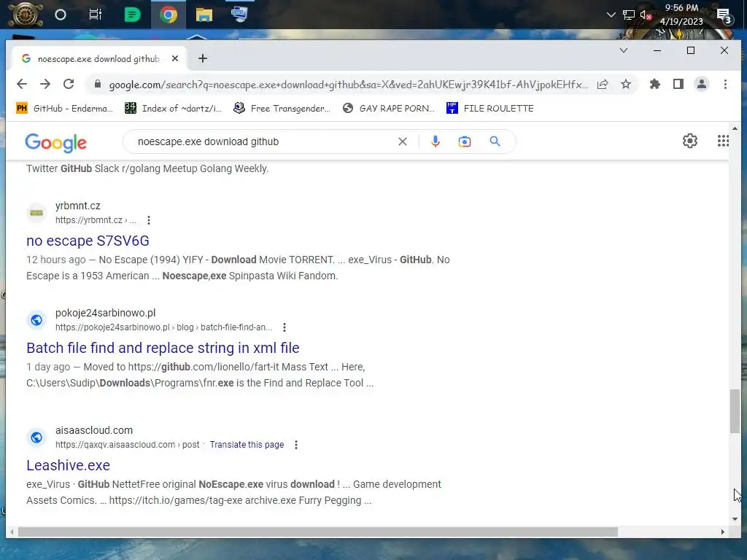Share this page via address bar icon
Viewport: 747px width, 560px height.
603,85
